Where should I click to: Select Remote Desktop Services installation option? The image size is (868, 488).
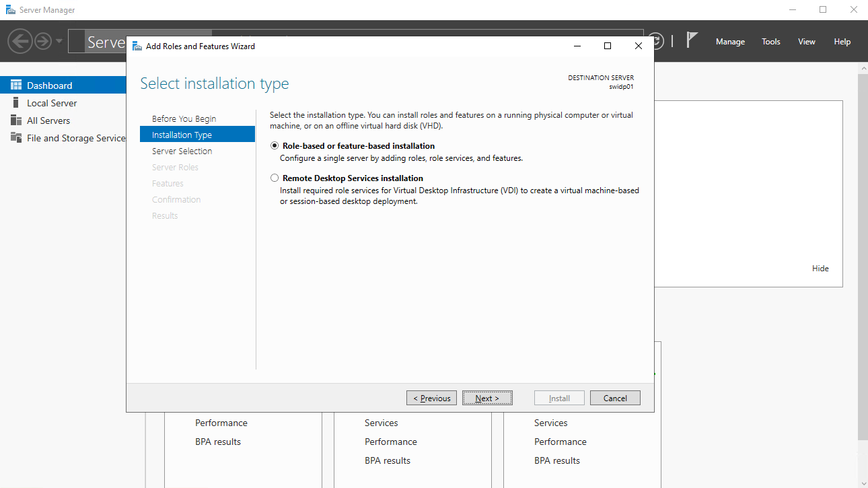click(275, 178)
